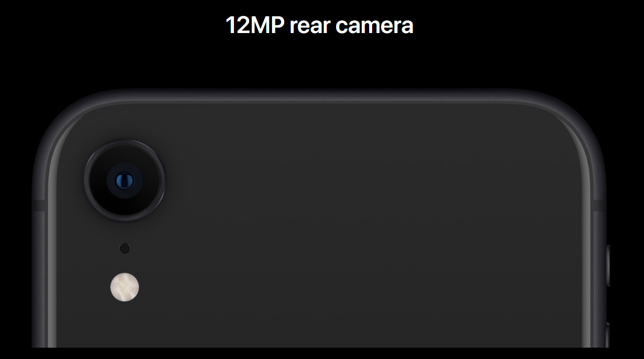This screenshot has height=359, width=644.
Task: Click the antenna band on the left frame edge
Action: click(39, 206)
